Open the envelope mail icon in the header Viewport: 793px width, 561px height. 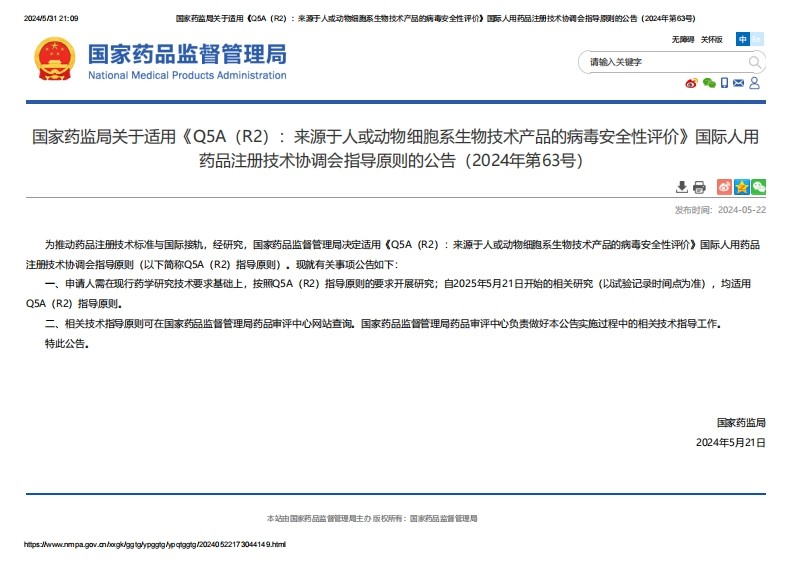point(738,83)
